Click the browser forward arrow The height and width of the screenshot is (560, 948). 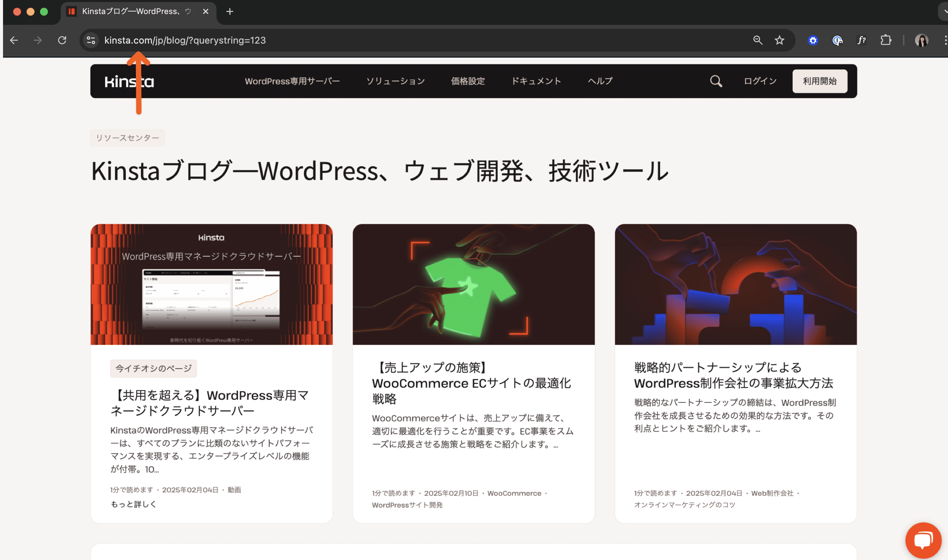click(38, 40)
